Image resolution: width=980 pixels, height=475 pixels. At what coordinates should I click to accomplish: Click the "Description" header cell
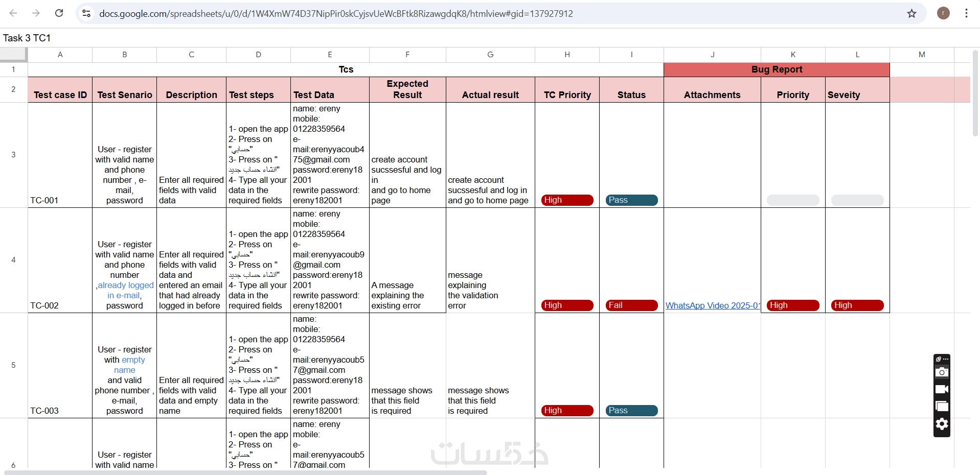(x=192, y=90)
